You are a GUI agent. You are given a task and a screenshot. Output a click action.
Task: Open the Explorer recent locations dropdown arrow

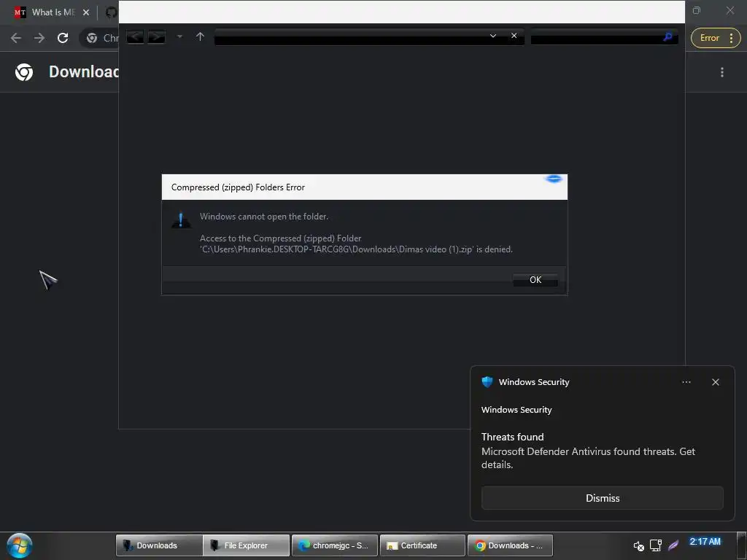point(179,36)
